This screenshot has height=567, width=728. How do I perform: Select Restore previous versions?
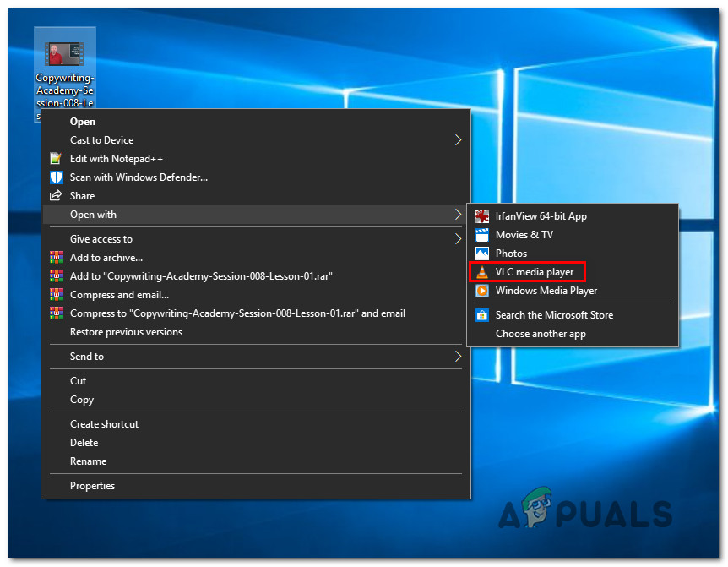[256, 331]
